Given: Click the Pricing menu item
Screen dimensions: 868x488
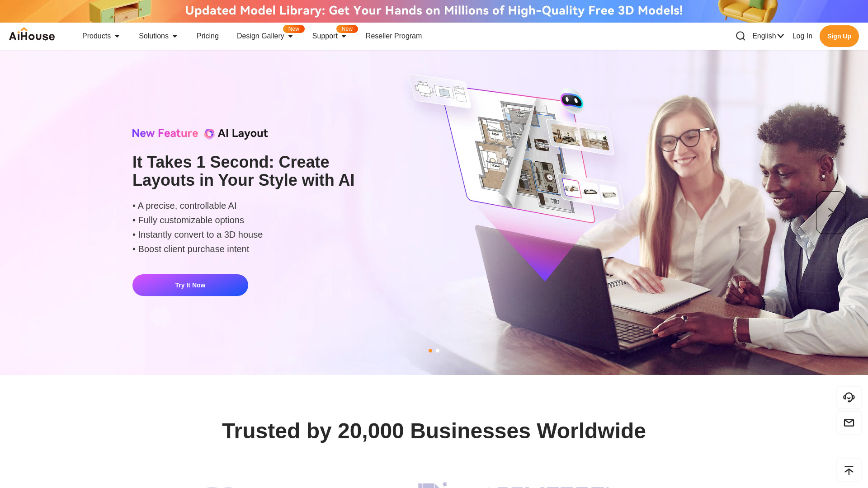Looking at the screenshot, I should (x=208, y=36).
